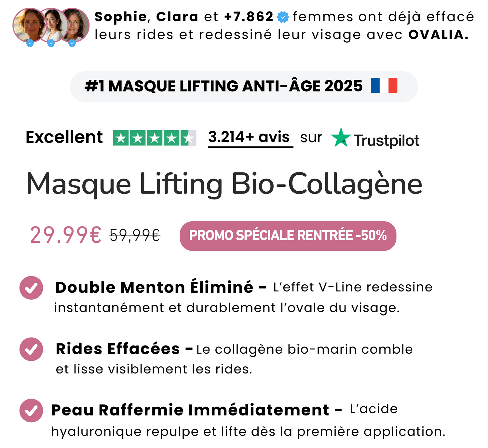Click the green Trustpilot star rating
This screenshot has height=448, width=488.
click(x=155, y=138)
